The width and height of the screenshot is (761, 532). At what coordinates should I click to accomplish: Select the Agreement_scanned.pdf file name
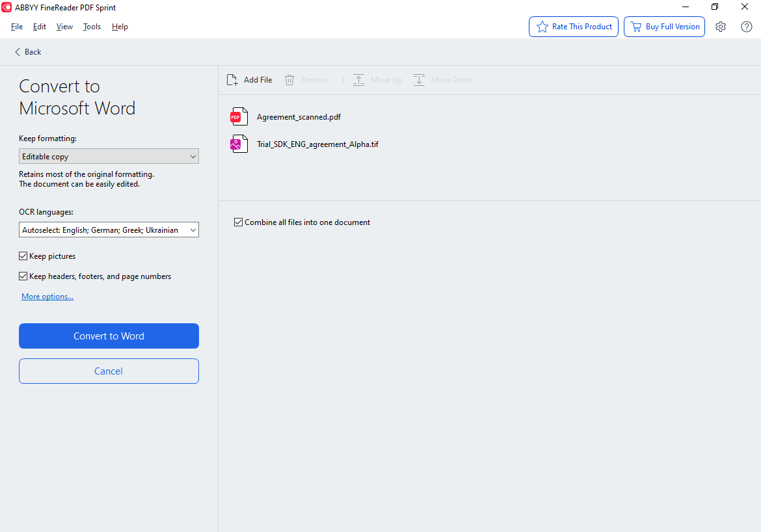tap(299, 117)
